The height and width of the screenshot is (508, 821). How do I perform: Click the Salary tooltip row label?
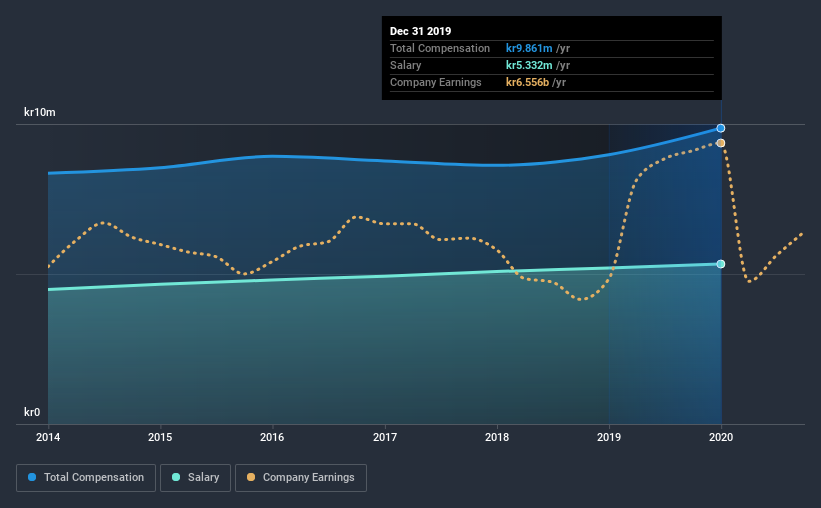[405, 65]
